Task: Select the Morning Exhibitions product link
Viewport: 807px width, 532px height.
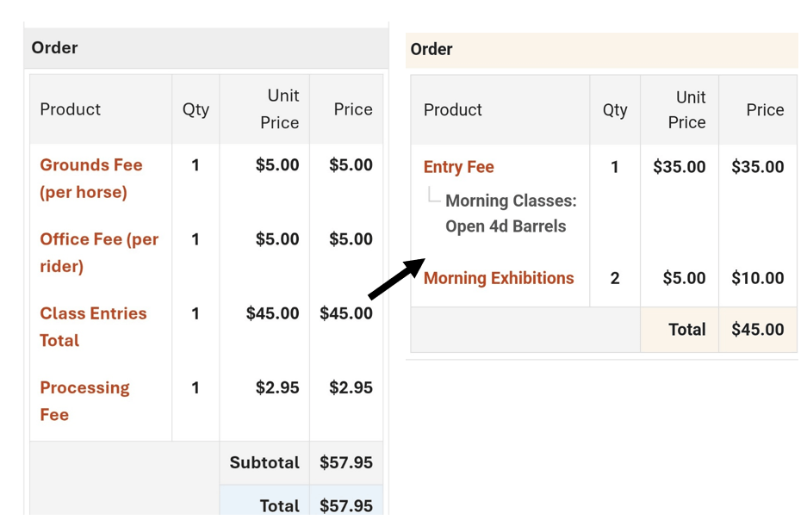Action: tap(498, 278)
